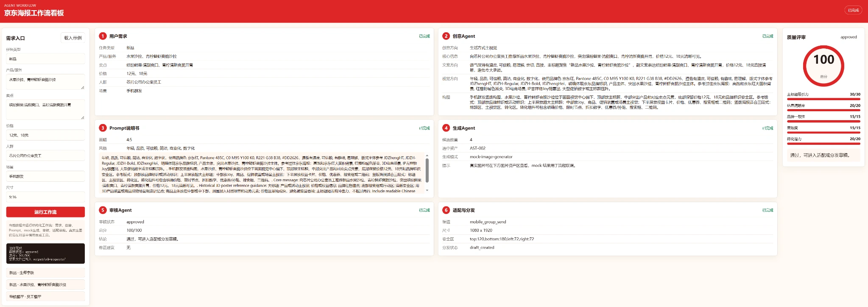Viewport: 868px width, 307px height.
Task: Click the scroll-down arrow of Prompt text box
Action: click(427, 190)
